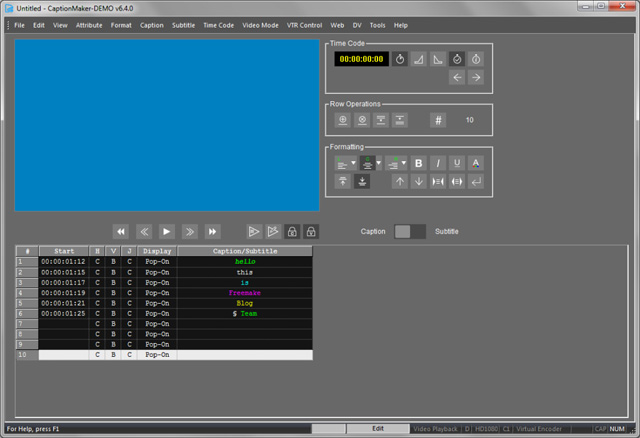640x438 pixels.
Task: Toggle the second padlock lock button
Action: point(311,231)
